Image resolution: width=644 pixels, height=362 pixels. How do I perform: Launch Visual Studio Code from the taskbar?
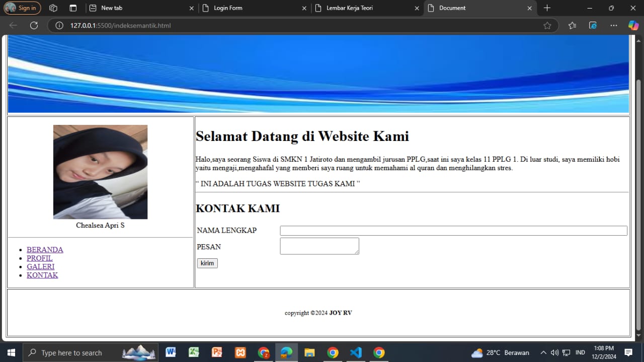(356, 352)
